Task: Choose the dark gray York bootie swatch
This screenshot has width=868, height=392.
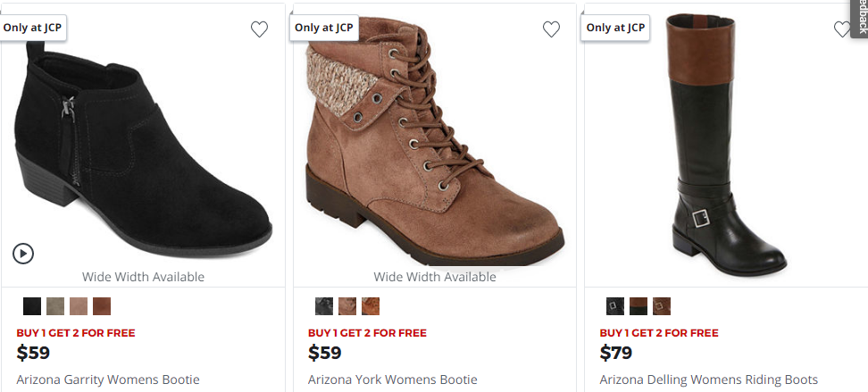Action: point(324,306)
